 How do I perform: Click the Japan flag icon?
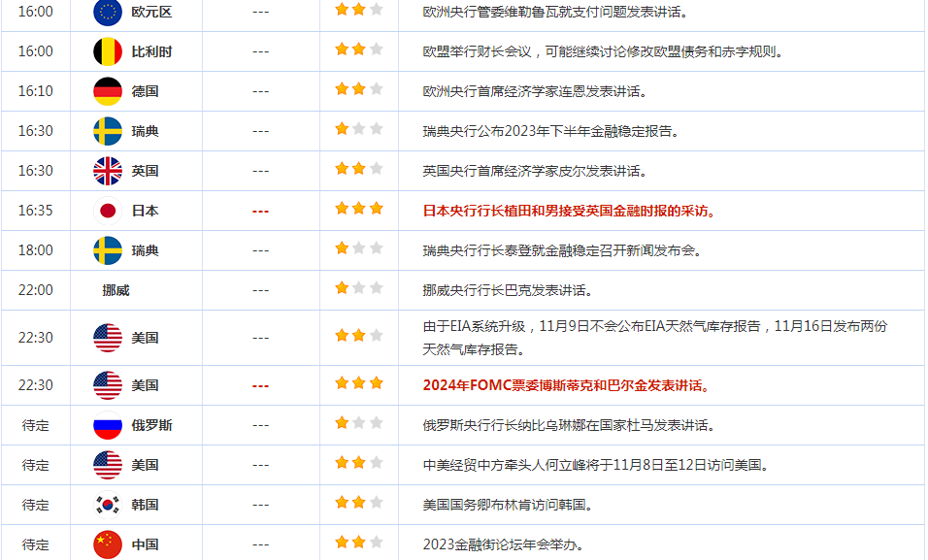(x=108, y=211)
